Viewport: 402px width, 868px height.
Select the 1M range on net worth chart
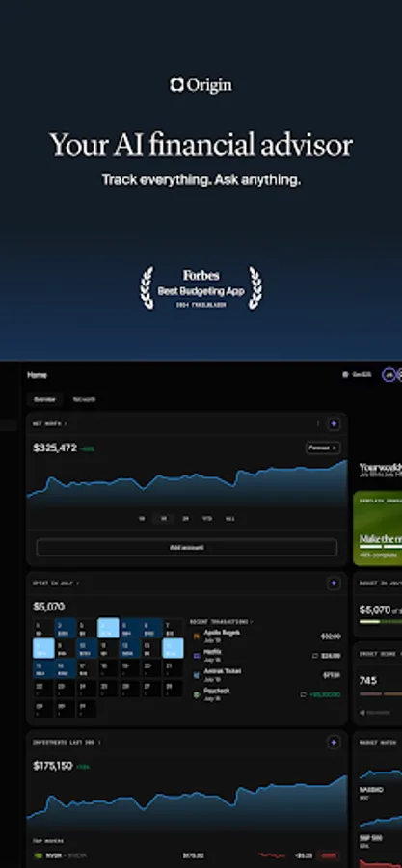tap(163, 519)
